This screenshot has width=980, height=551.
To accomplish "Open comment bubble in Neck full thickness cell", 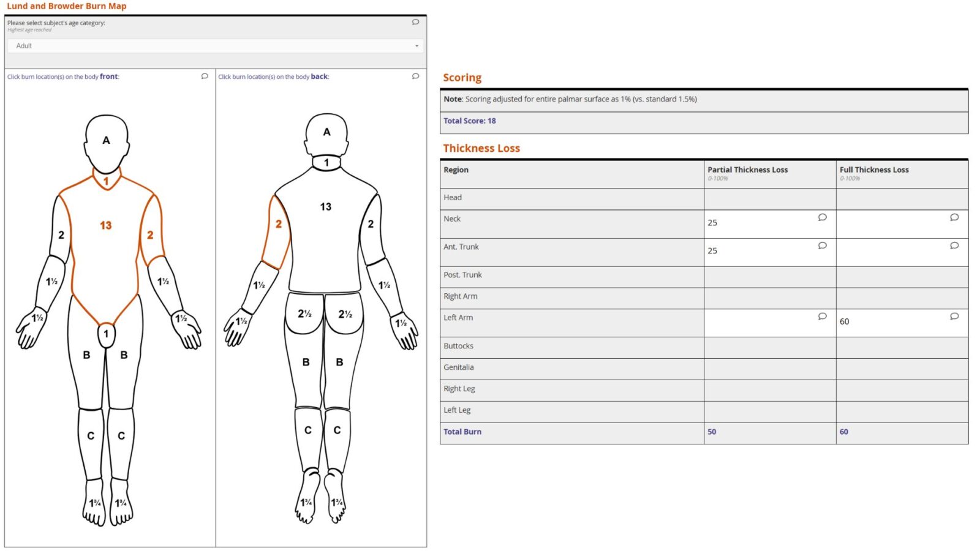I will (x=954, y=217).
